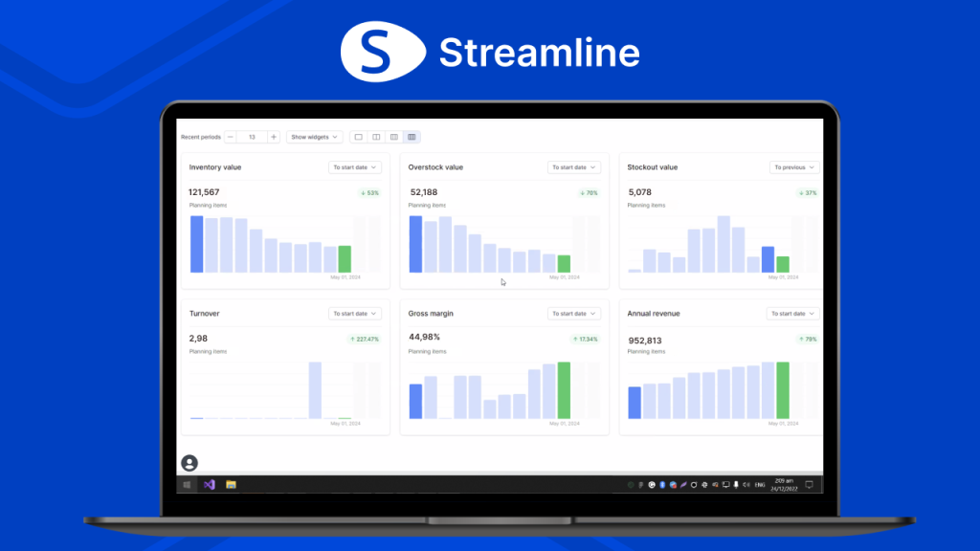Click the volume speaker tray icon
The height and width of the screenshot is (551, 980).
pyautogui.click(x=746, y=485)
